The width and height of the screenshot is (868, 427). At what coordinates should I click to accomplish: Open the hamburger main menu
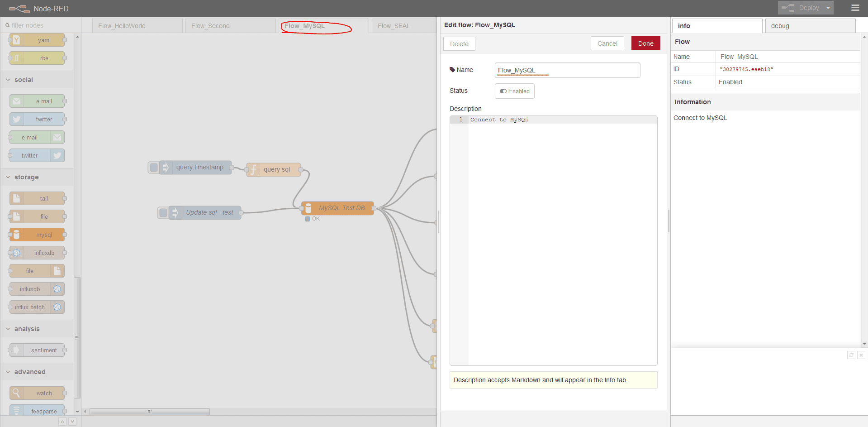pos(855,8)
